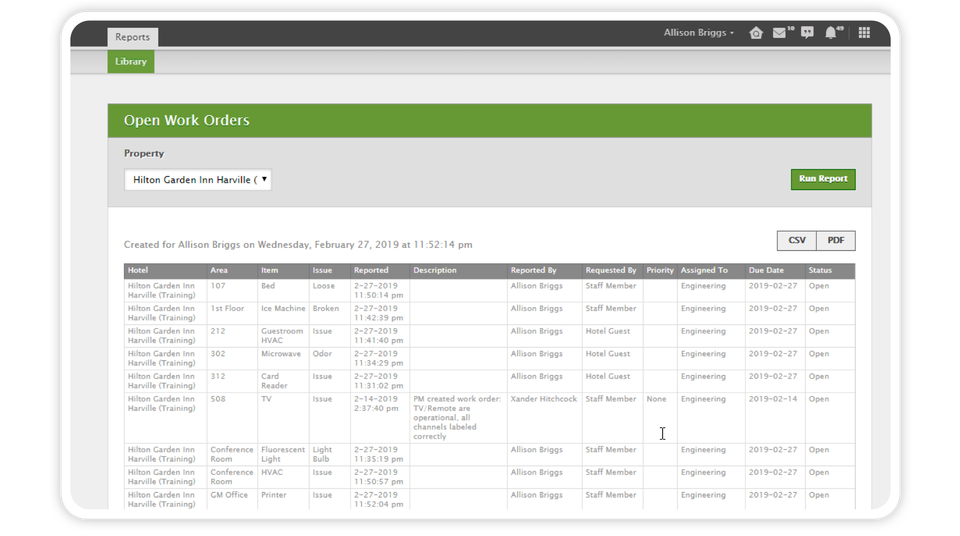This screenshot has height=536, width=960.
Task: Open the notifications bell icon
Action: [831, 33]
